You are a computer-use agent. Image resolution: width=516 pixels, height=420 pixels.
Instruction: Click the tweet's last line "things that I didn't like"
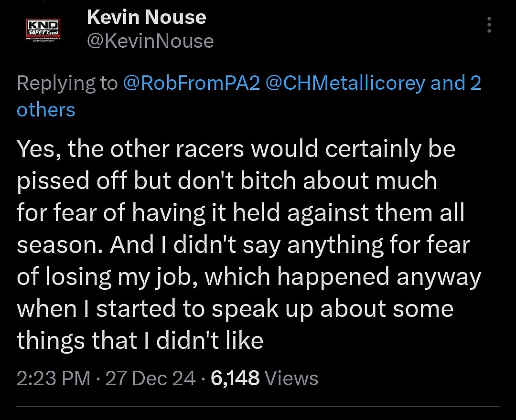tap(140, 341)
